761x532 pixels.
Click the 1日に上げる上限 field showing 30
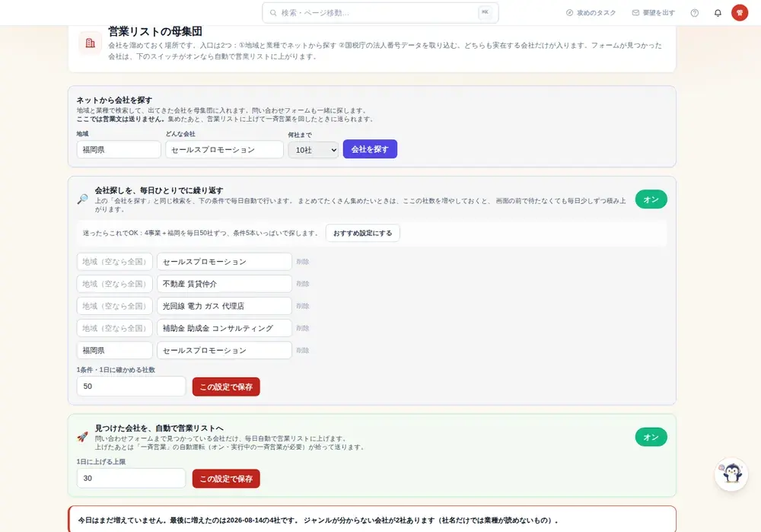131,478
